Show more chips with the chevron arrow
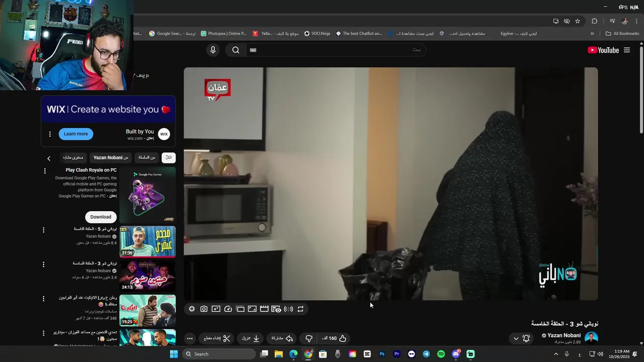Viewport: 644px width, 362px height. (49, 158)
